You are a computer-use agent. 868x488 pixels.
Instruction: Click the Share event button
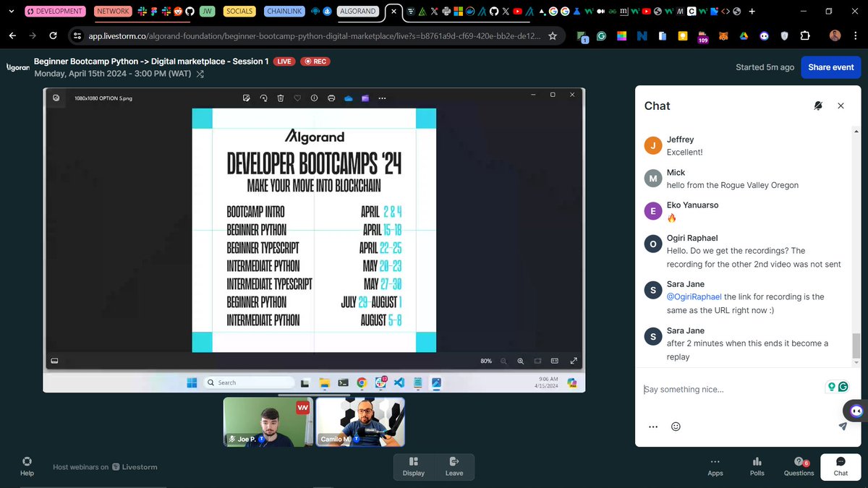tap(831, 67)
